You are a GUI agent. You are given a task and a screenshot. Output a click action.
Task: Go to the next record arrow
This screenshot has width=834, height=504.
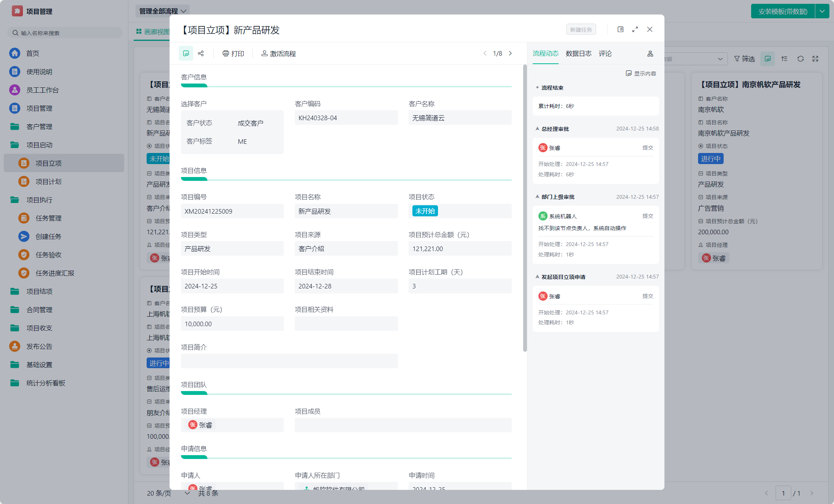511,53
